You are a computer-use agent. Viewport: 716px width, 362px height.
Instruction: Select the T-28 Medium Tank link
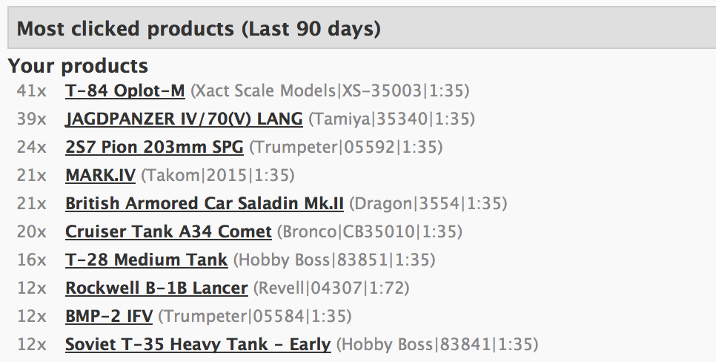point(147,260)
